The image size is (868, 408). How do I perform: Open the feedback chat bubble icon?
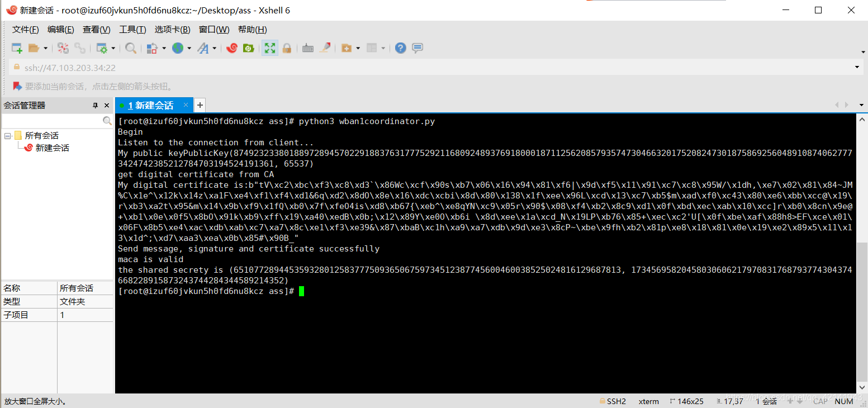(x=418, y=48)
